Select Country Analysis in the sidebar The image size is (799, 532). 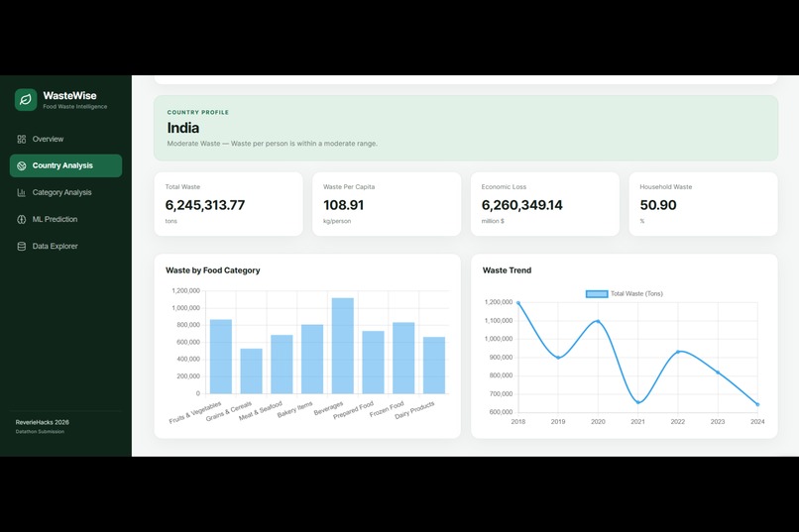[x=65, y=166]
